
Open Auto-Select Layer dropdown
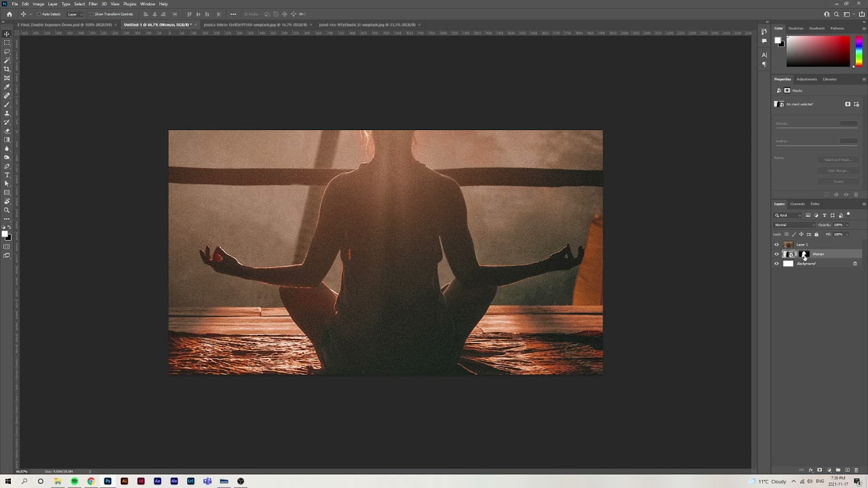tap(73, 14)
